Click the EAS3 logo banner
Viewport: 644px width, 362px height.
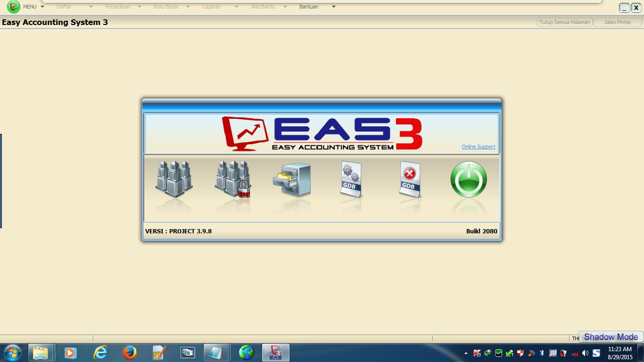322,133
